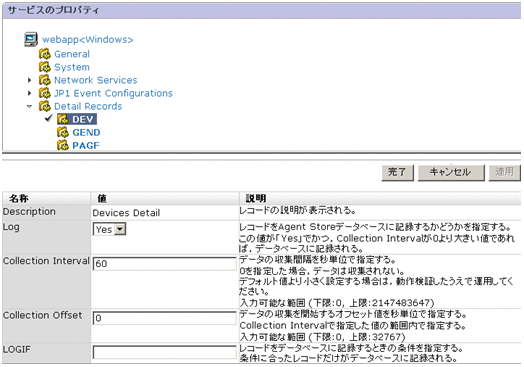This screenshot has height=367, width=524.
Task: Click the System folder icon
Action: point(45,67)
